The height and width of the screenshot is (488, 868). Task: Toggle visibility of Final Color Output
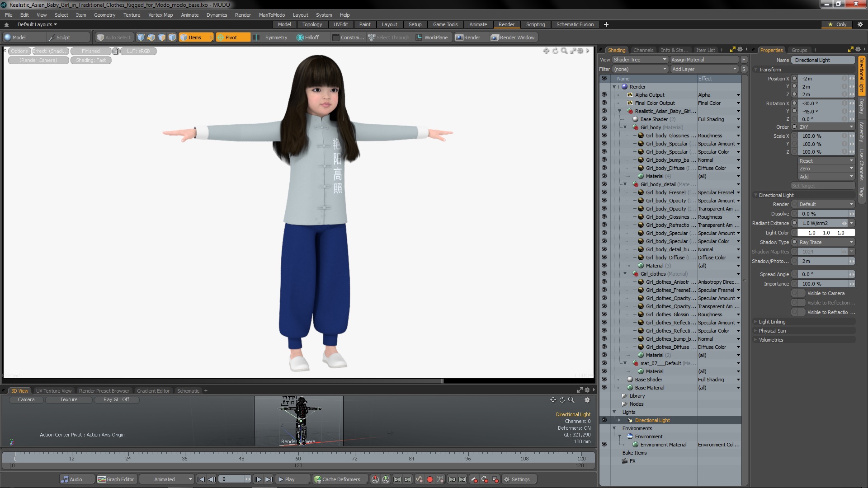click(x=604, y=103)
